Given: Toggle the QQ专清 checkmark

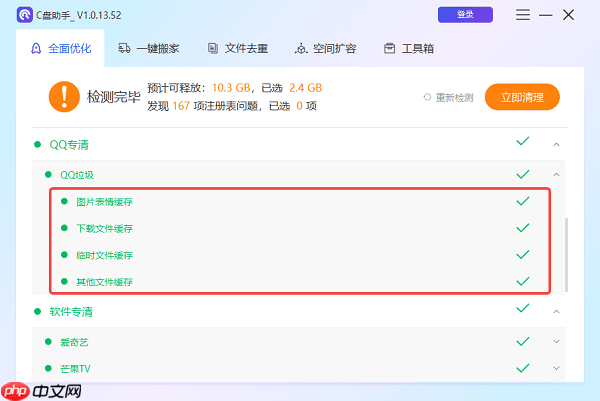Looking at the screenshot, I should coord(523,141).
